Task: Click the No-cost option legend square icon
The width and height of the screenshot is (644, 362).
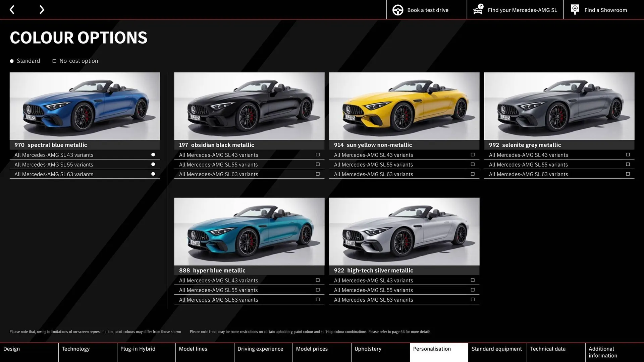Action: (x=54, y=61)
